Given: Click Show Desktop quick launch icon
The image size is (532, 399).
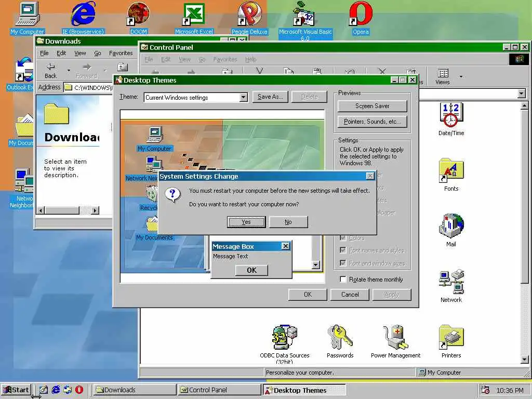Looking at the screenshot, I should click(44, 390).
